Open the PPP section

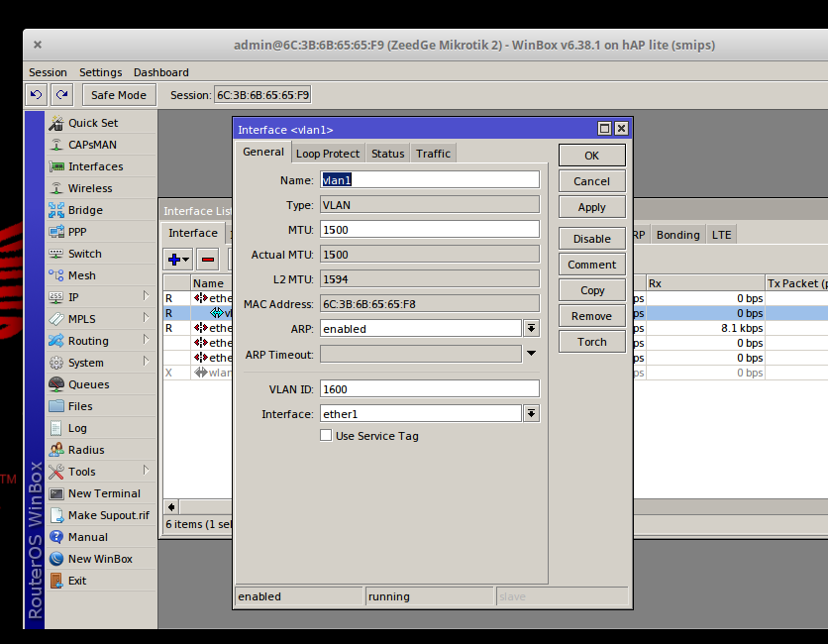click(x=101, y=232)
